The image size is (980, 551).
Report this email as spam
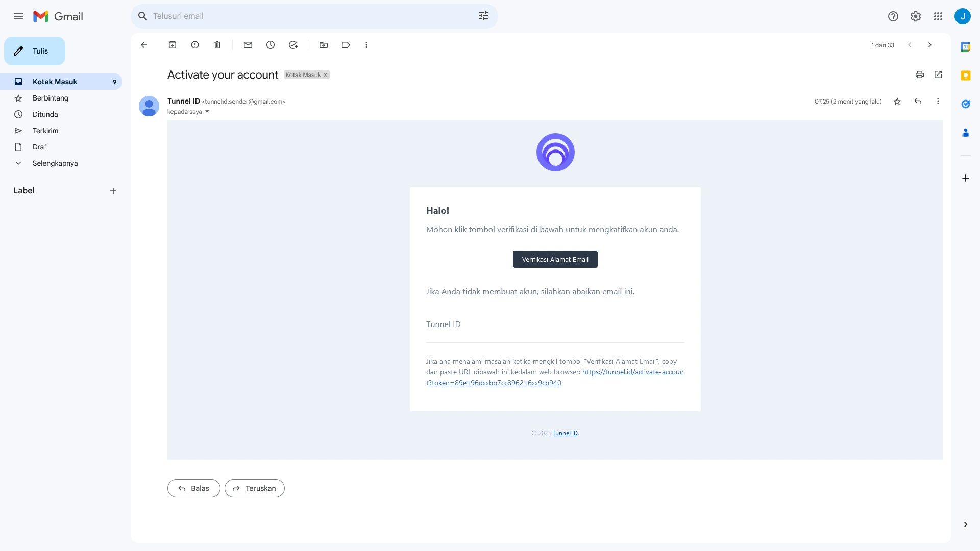195,45
